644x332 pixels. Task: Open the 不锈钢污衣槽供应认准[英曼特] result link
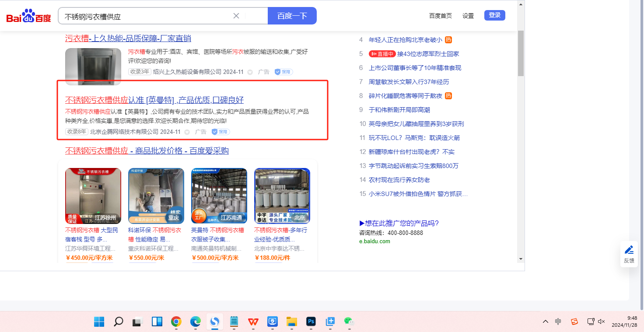coord(154,100)
